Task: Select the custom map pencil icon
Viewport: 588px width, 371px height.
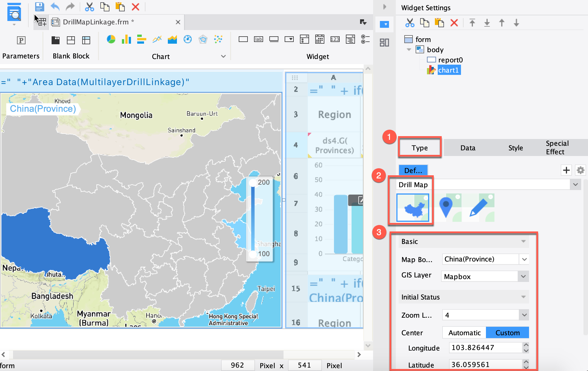Action: (x=479, y=207)
